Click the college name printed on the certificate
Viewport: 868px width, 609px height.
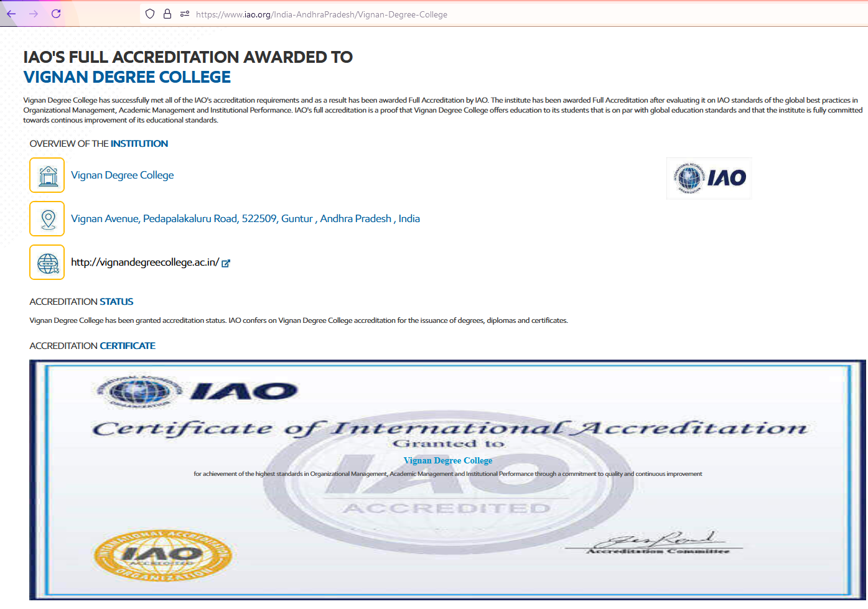click(x=448, y=460)
